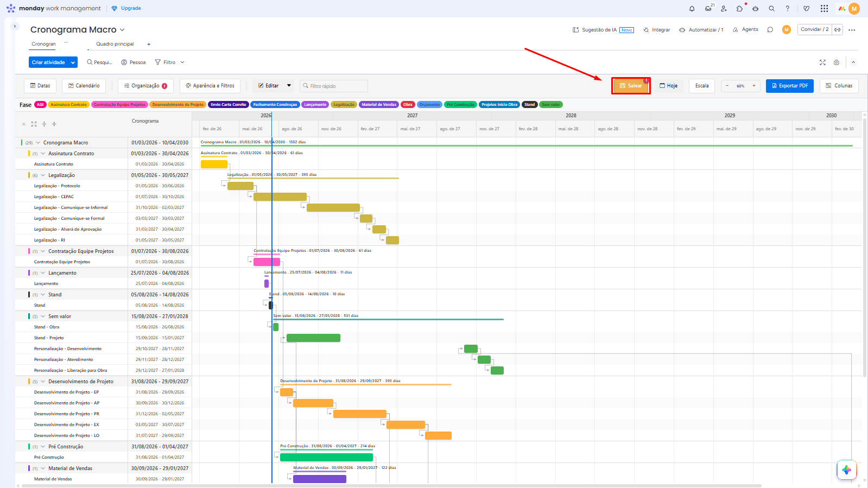The image size is (868, 488).
Task: Click the AI assistant sparkle button
Action: tap(846, 470)
